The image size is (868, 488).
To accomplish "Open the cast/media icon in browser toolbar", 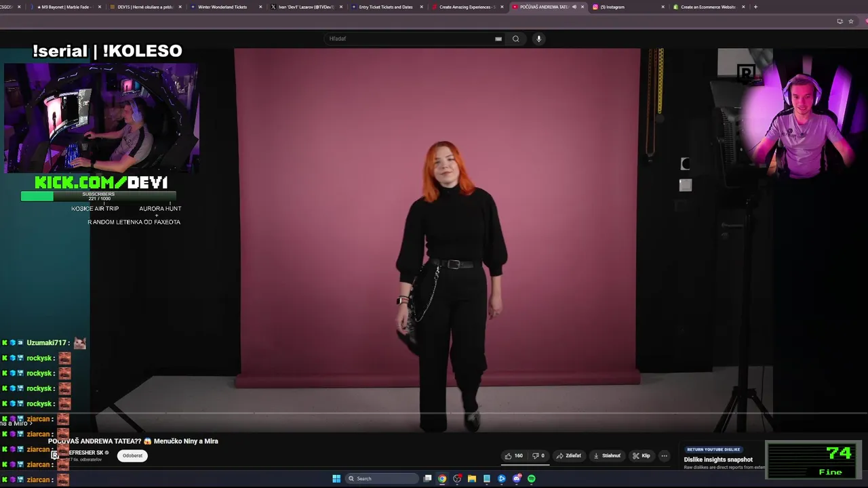I will (x=840, y=21).
